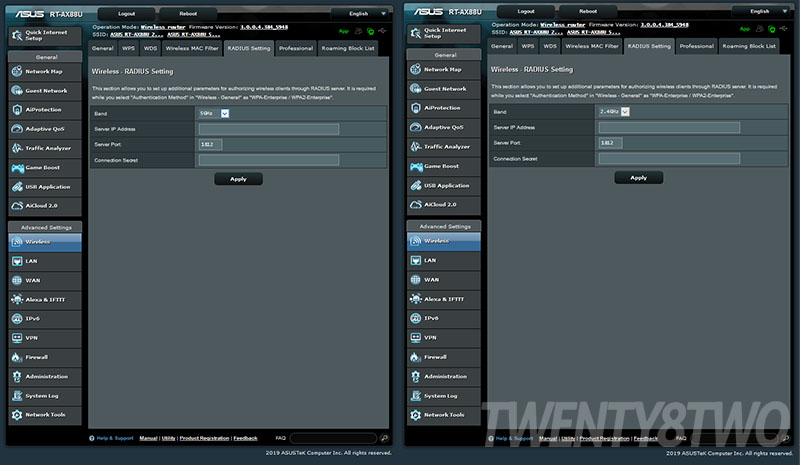
Task: Open Feedback link in left window footer
Action: click(x=245, y=438)
